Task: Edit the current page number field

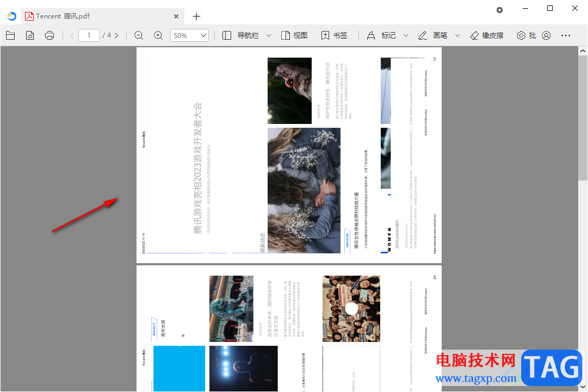Action: click(x=89, y=35)
